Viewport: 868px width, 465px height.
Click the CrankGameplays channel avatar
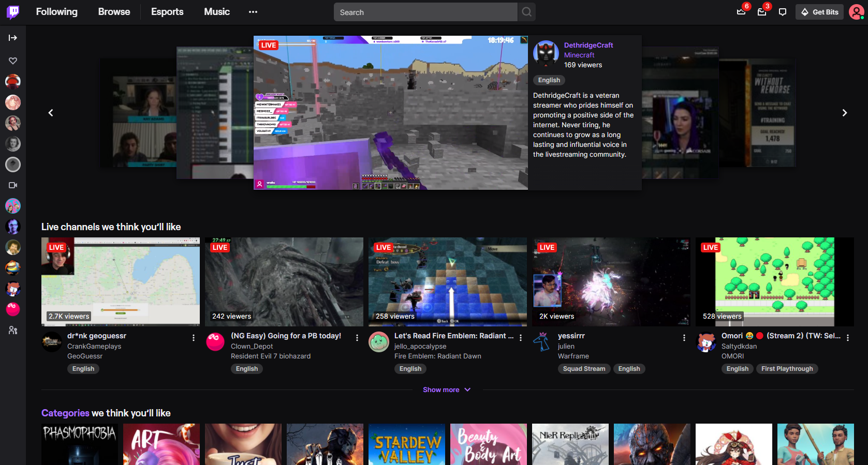pos(52,342)
